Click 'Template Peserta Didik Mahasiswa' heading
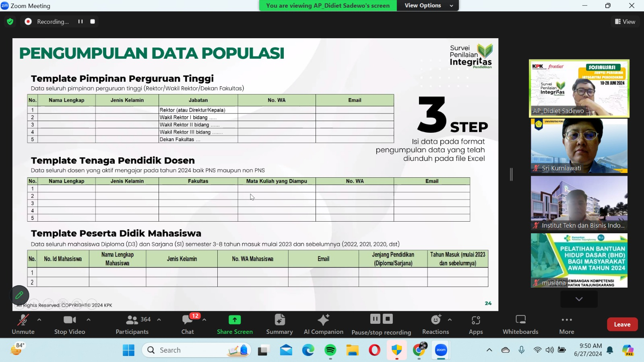Screen dimensions: 644x362 tap(116, 233)
